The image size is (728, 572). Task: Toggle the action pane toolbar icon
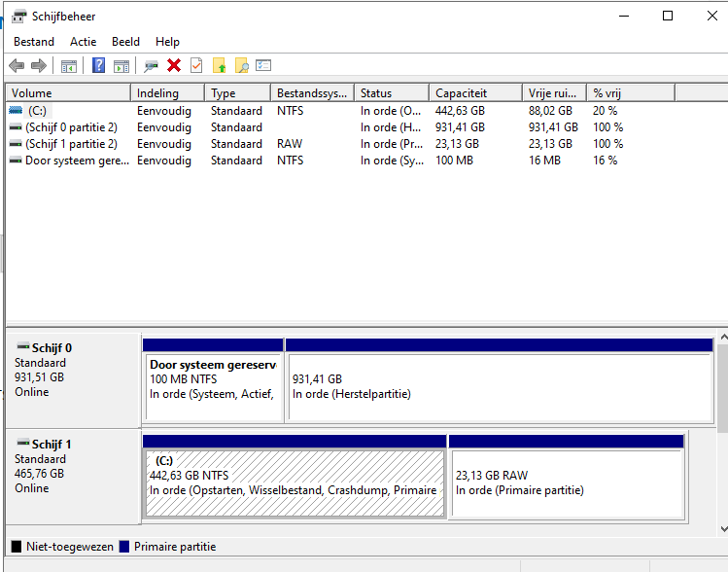click(x=121, y=66)
